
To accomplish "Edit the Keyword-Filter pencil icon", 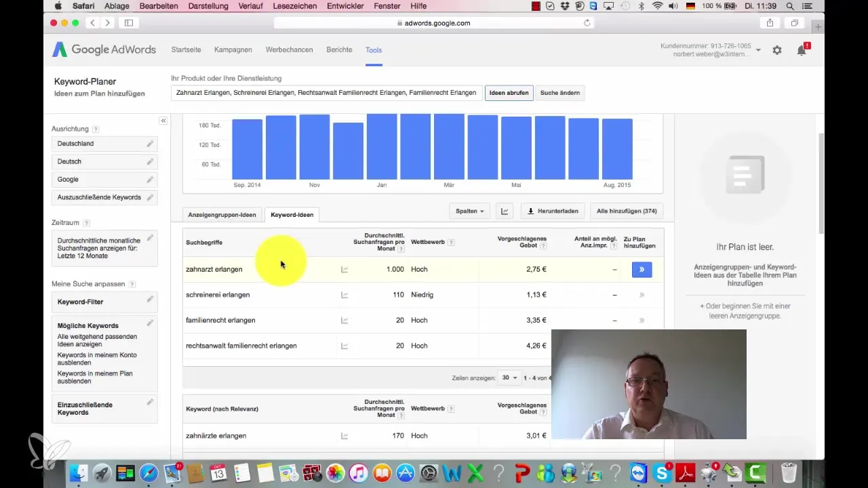I will click(x=150, y=299).
